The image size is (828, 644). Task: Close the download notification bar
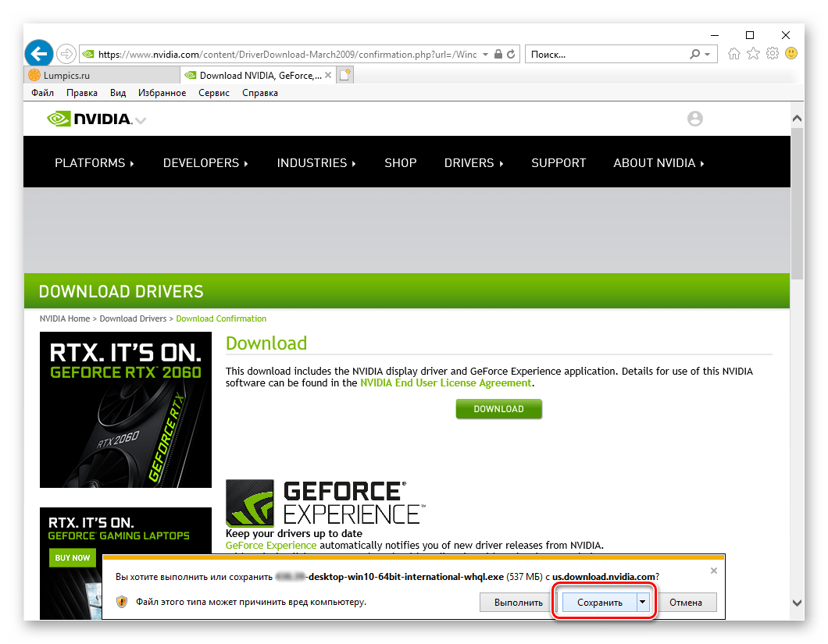point(713,571)
